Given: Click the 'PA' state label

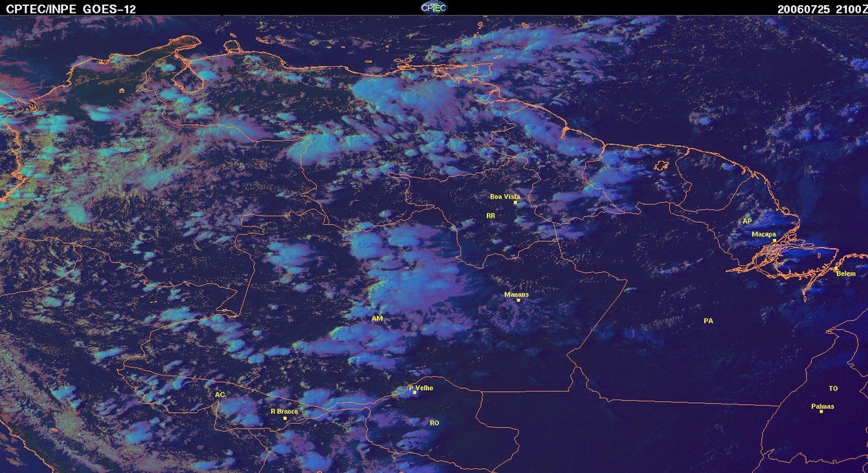Looking at the screenshot, I should pyautogui.click(x=708, y=321).
